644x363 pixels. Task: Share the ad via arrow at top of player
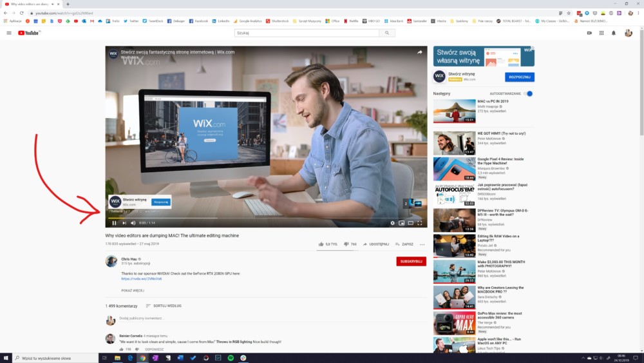420,52
